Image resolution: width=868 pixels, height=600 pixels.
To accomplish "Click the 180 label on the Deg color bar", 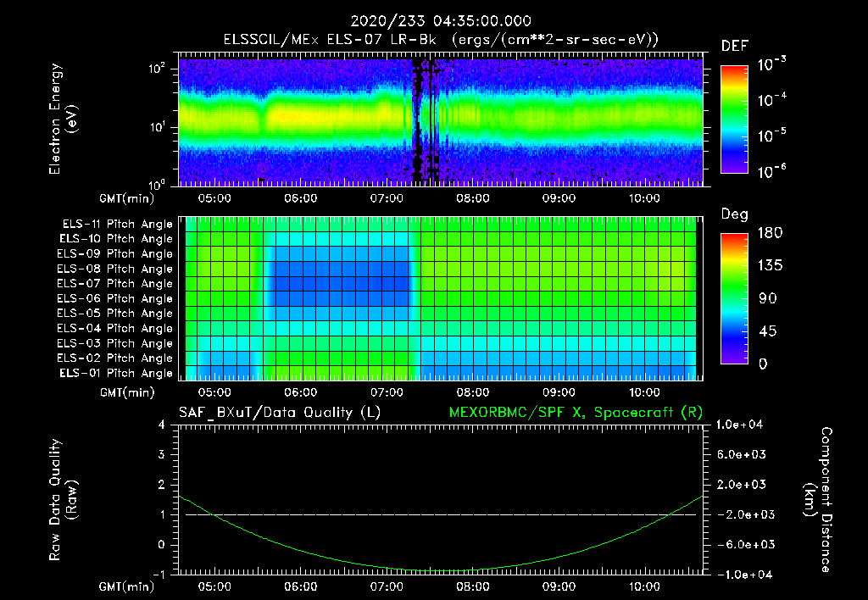I will click(x=770, y=233).
